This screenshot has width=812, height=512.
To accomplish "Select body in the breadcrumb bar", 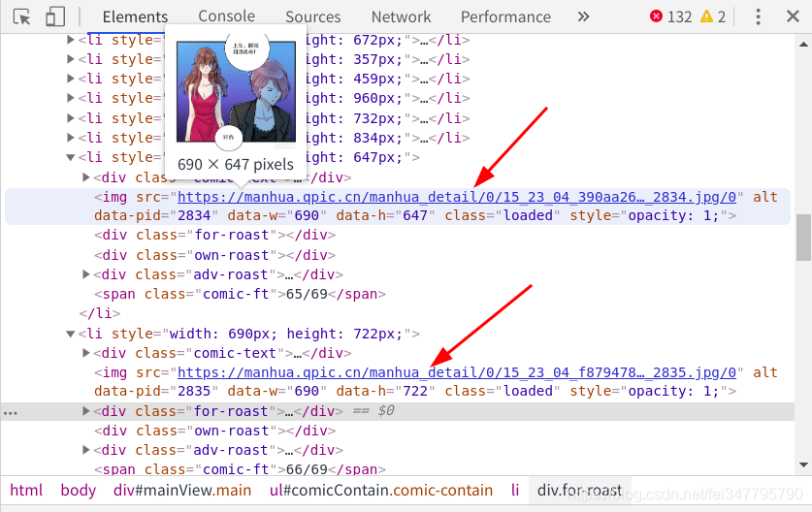I will (x=79, y=491).
